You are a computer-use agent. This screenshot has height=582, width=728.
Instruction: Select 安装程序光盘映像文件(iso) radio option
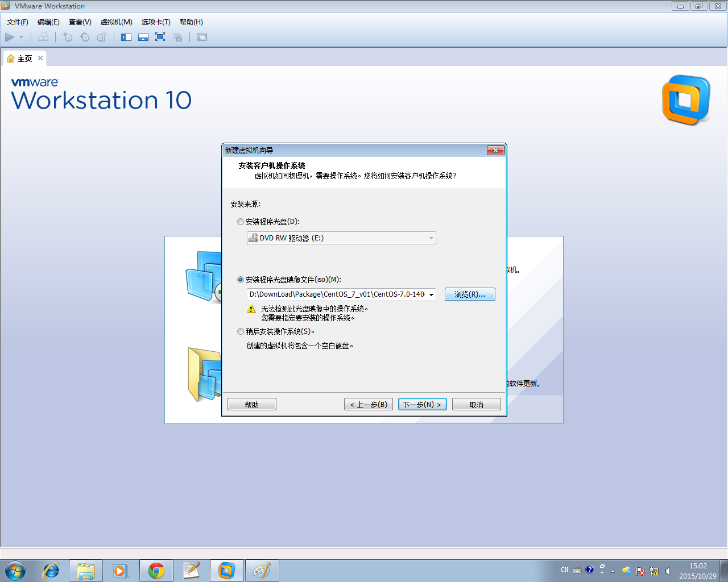point(241,280)
